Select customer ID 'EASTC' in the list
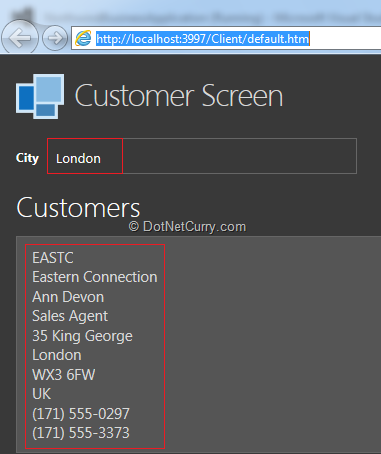Viewport: 381px width, 454px height. pyautogui.click(x=53, y=258)
